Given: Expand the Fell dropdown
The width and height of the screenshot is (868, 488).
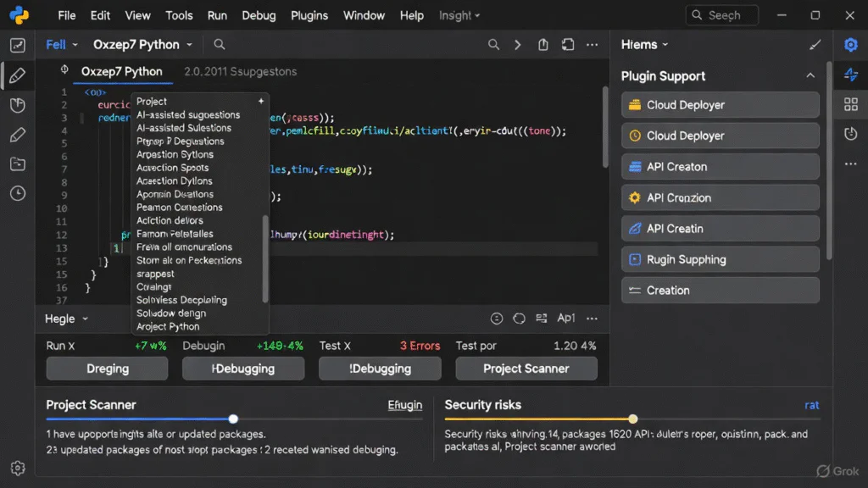Looking at the screenshot, I should click(x=62, y=45).
